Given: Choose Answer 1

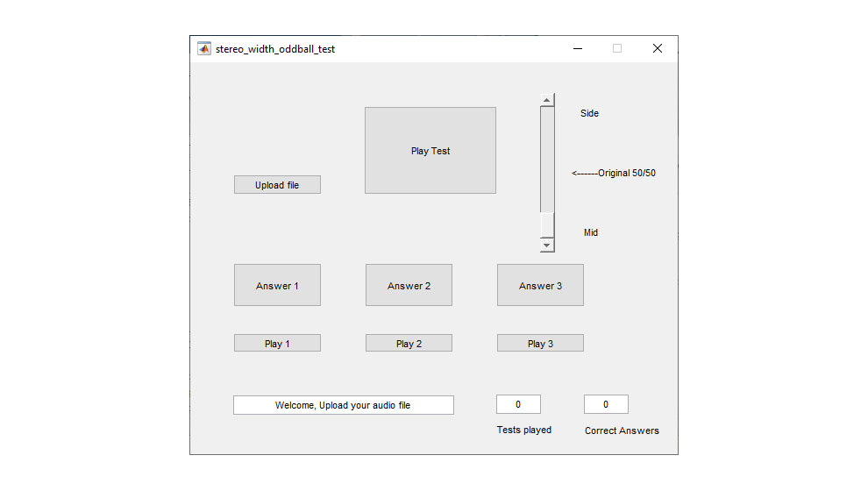Looking at the screenshot, I should pyautogui.click(x=277, y=285).
